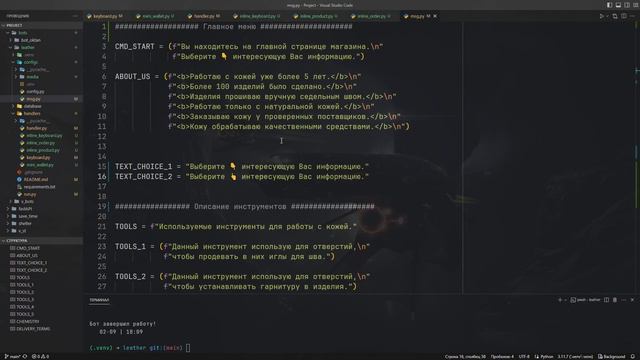The image size is (640, 360).
Task: Collapse the PROJECT section
Action: pyautogui.click(x=41, y=25)
